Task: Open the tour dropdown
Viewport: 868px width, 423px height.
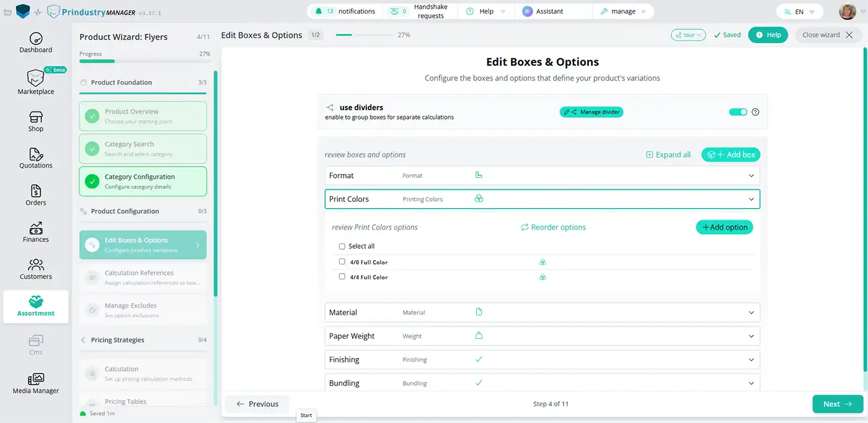Action: click(x=689, y=35)
